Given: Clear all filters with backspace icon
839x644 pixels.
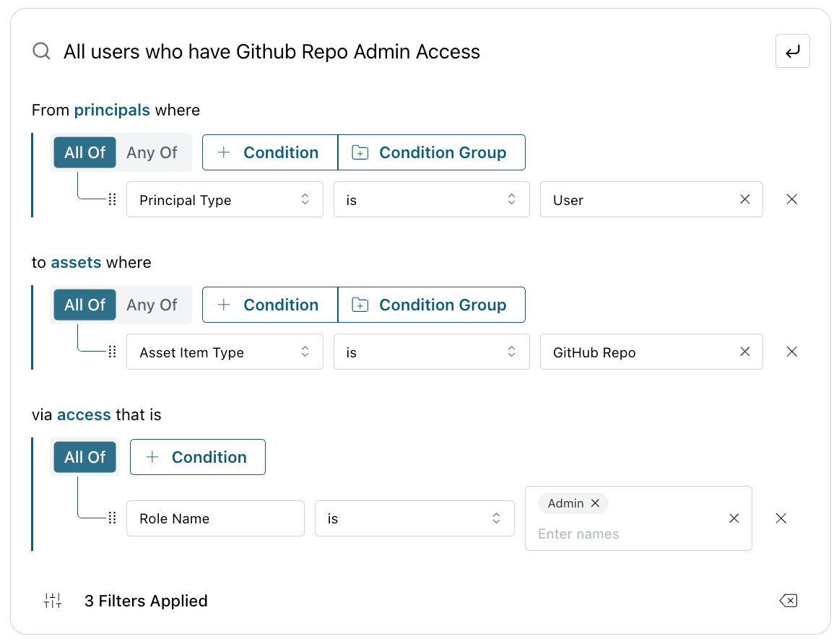Looking at the screenshot, I should (x=788, y=601).
